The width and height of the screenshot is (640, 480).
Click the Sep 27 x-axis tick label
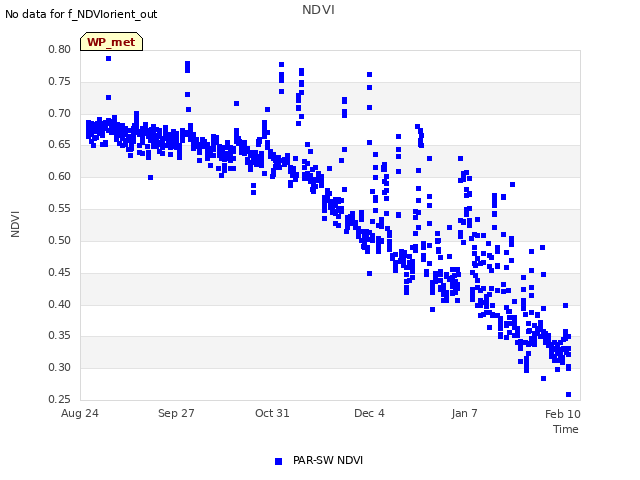(x=176, y=413)
